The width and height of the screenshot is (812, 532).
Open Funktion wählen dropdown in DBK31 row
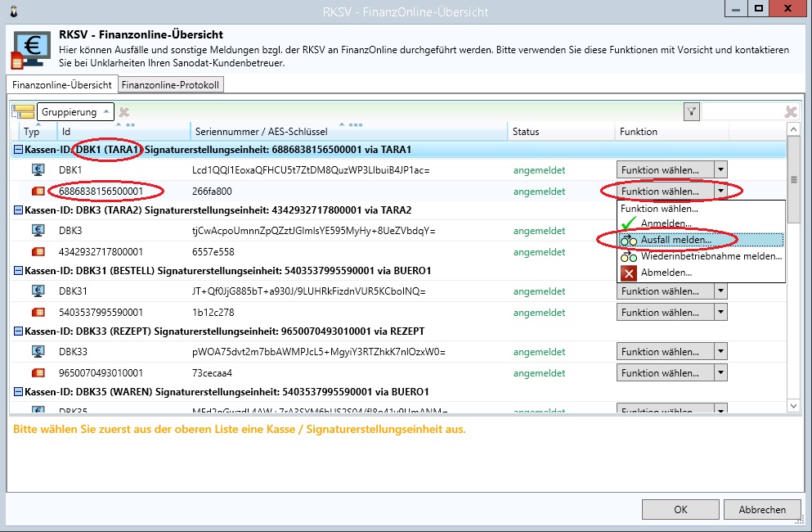[x=720, y=291]
